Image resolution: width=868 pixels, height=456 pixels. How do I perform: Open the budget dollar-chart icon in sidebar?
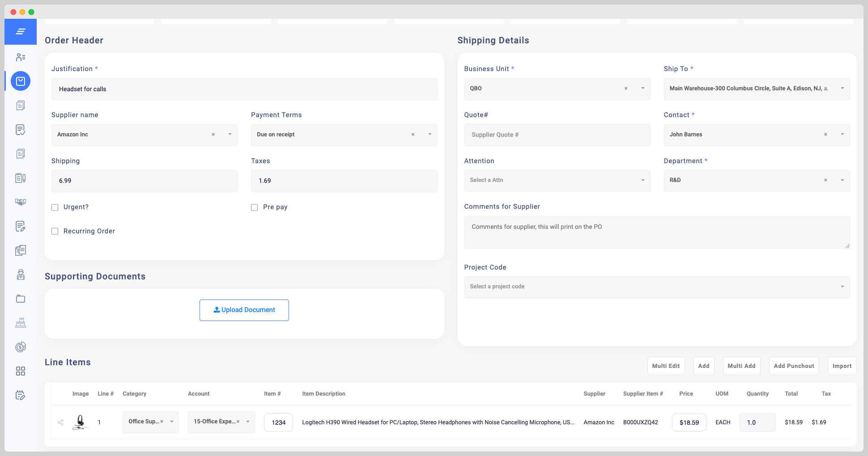click(21, 347)
